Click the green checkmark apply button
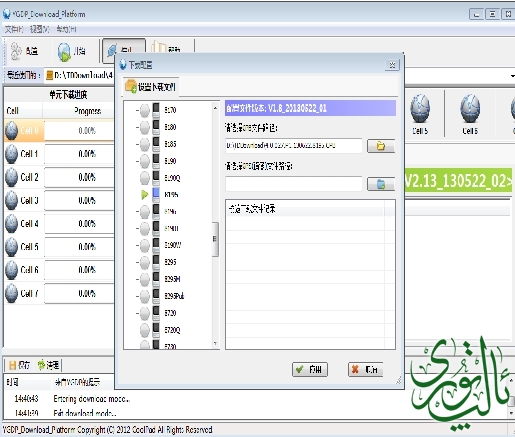This screenshot has width=515, height=437. [310, 369]
